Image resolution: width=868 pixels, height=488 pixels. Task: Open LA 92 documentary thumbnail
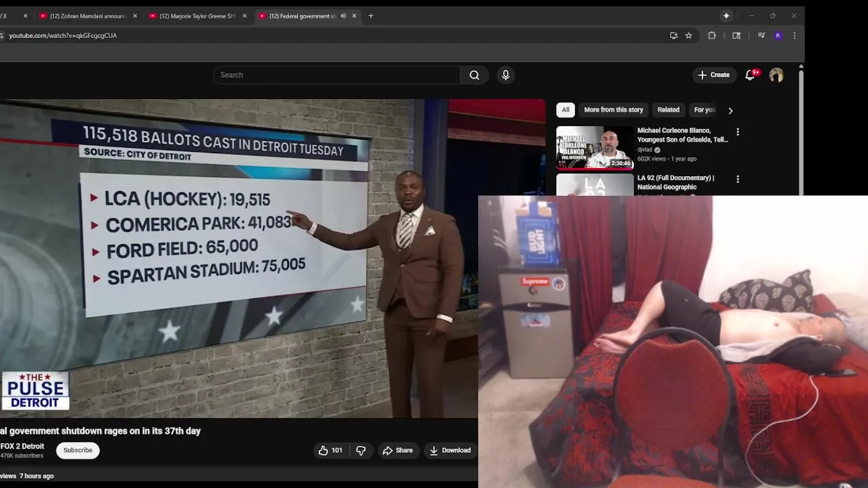(595, 184)
